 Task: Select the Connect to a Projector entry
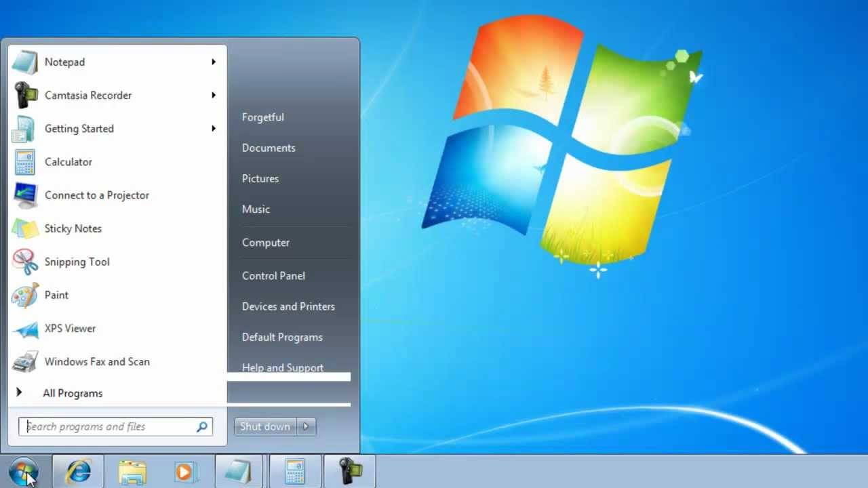(117, 195)
